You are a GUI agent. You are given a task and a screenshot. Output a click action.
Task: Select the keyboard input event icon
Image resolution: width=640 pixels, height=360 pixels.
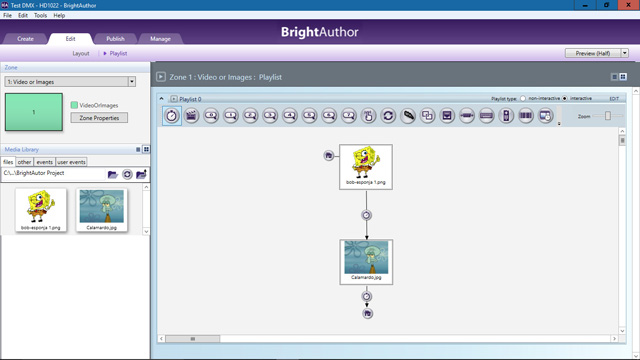click(487, 116)
